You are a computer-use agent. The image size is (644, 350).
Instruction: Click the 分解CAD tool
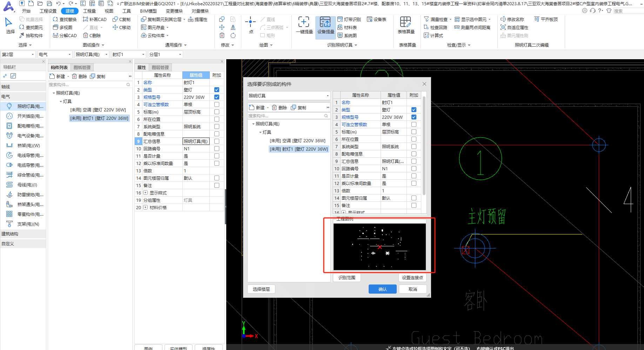[x=65, y=35]
